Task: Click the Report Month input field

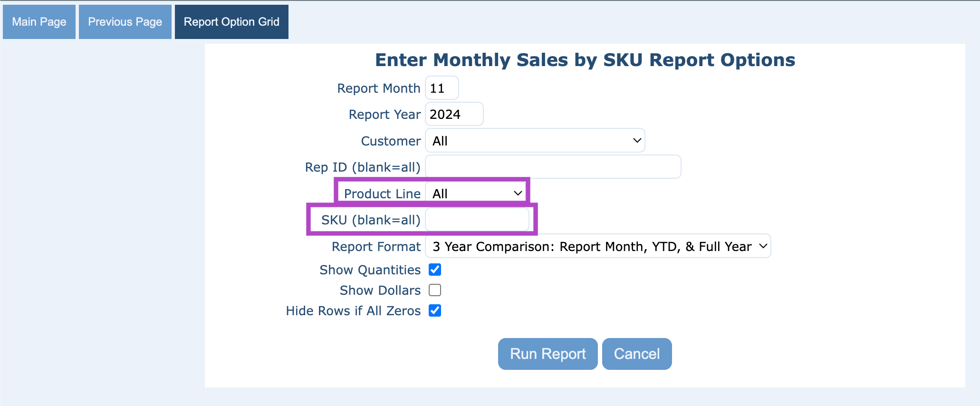Action: click(442, 88)
